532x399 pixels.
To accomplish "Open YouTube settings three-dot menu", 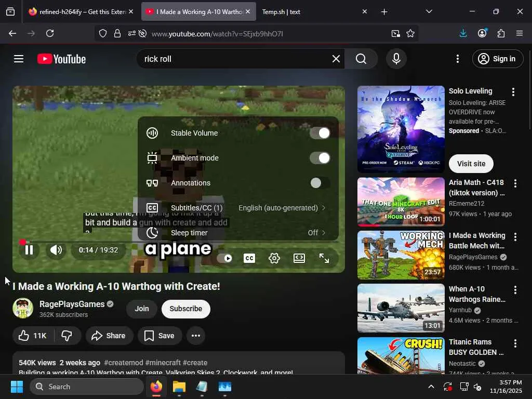I will click(457, 59).
